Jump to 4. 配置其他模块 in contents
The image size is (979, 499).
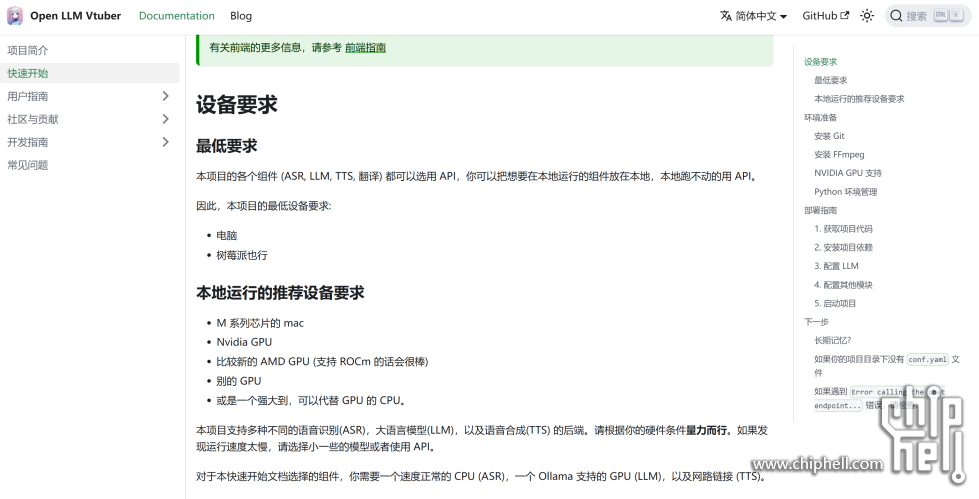(x=843, y=285)
